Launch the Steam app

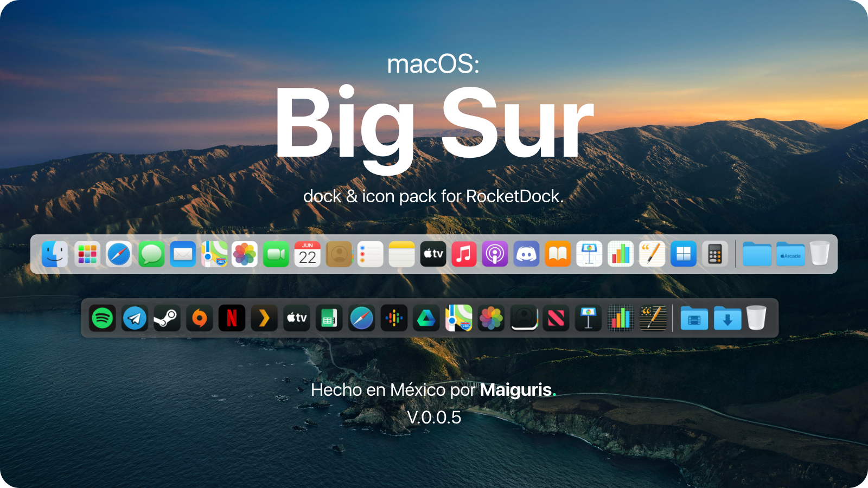(167, 318)
